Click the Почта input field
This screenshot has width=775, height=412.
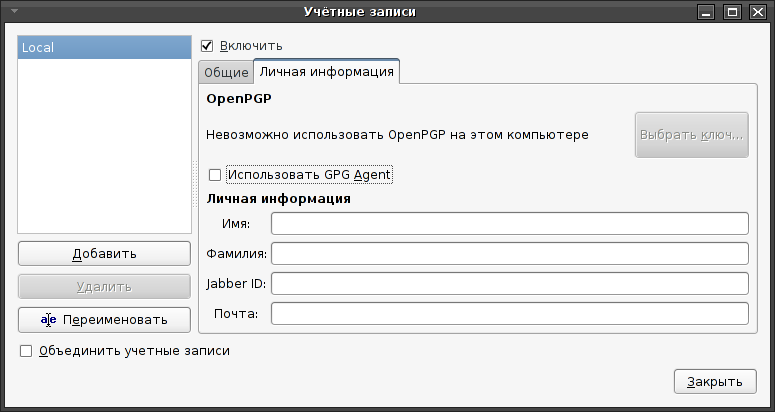510,314
